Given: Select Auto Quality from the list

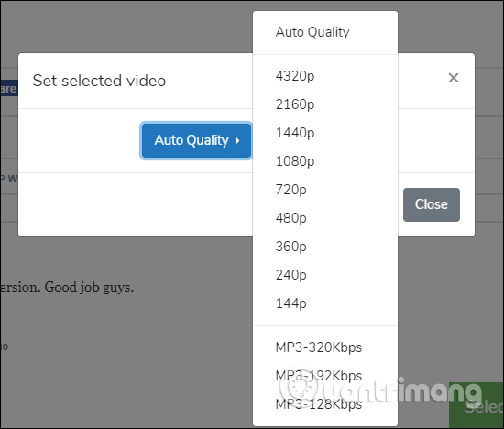Looking at the screenshot, I should tap(325, 32).
